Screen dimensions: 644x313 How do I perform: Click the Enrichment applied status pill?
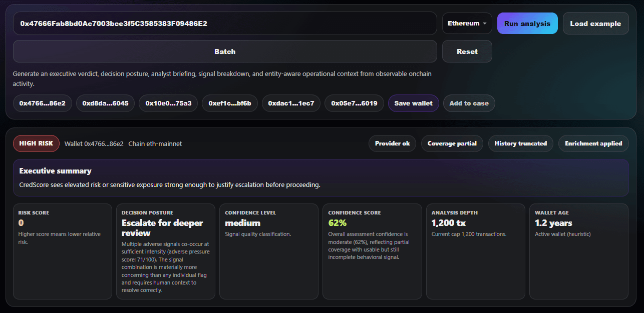tap(593, 143)
